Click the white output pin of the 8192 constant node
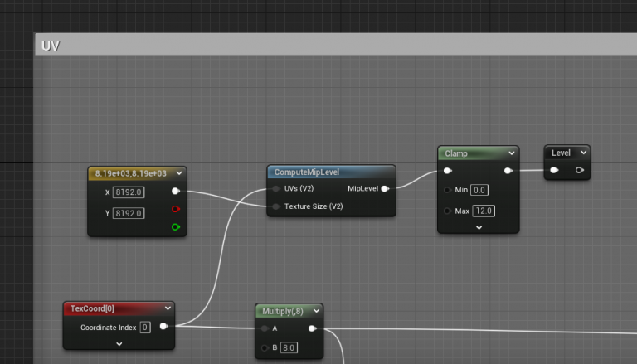 click(176, 191)
